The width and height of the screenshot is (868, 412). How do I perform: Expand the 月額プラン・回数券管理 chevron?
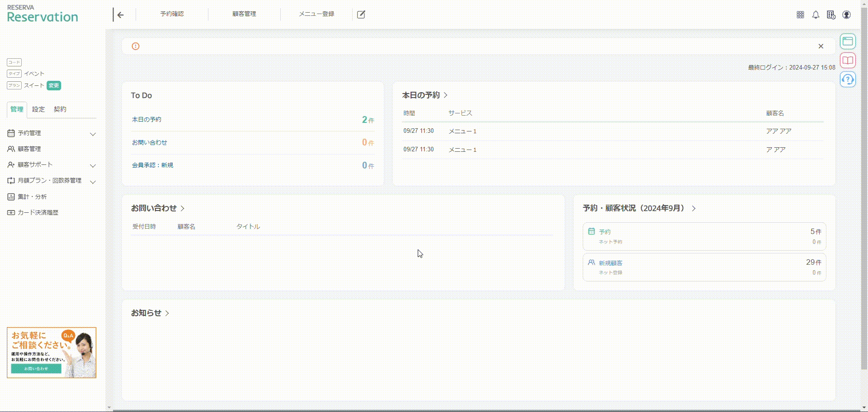point(93,182)
